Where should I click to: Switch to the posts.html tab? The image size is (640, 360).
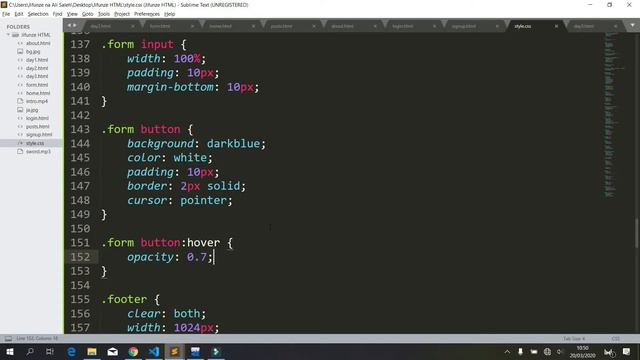coord(281,26)
